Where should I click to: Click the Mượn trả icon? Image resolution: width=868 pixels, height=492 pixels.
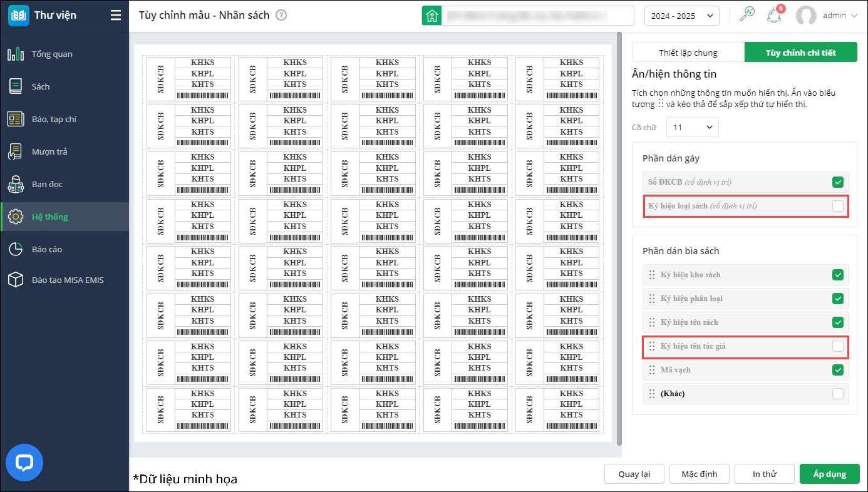click(x=16, y=151)
